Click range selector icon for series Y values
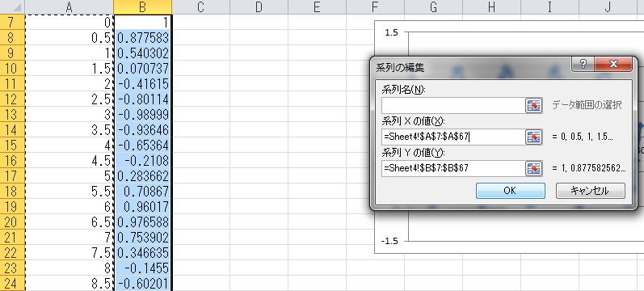Viewport: 644px width, 291px height. pyautogui.click(x=534, y=167)
